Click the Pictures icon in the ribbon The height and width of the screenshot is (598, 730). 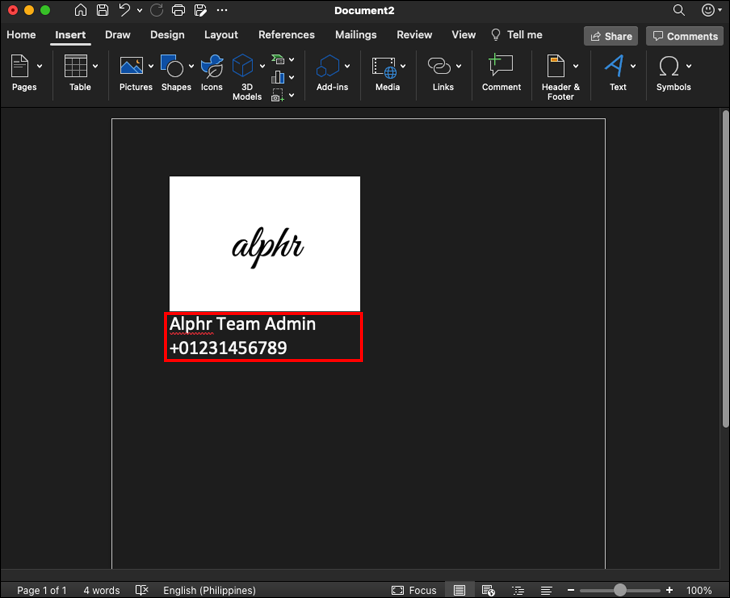click(131, 67)
